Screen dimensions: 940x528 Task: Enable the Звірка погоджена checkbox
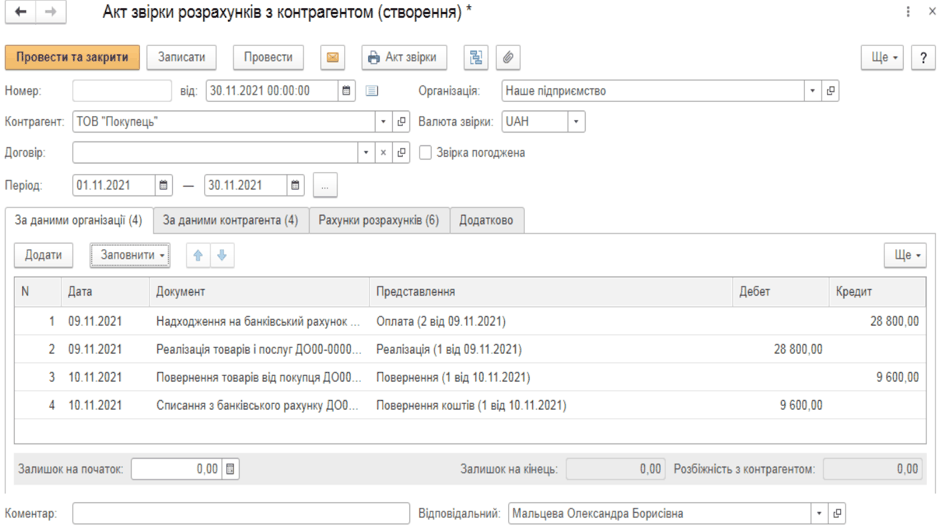click(x=425, y=153)
